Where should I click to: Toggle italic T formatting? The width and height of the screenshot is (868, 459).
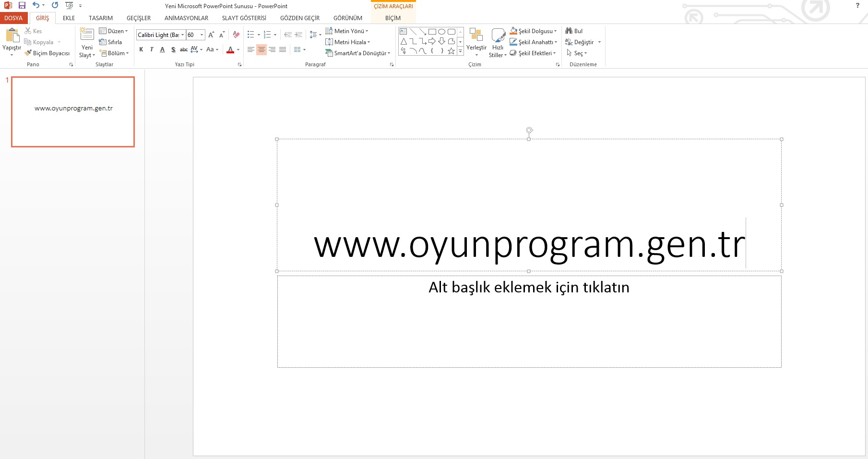click(x=152, y=49)
